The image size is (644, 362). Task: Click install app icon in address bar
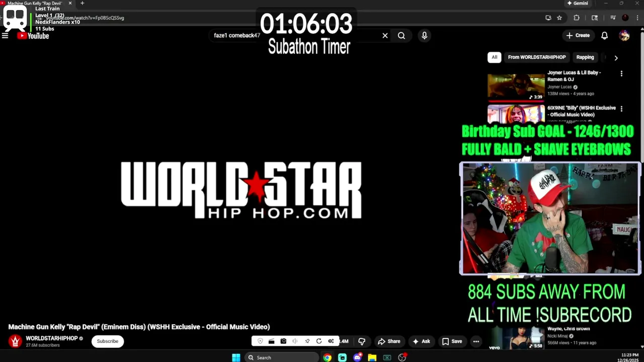pos(548,18)
